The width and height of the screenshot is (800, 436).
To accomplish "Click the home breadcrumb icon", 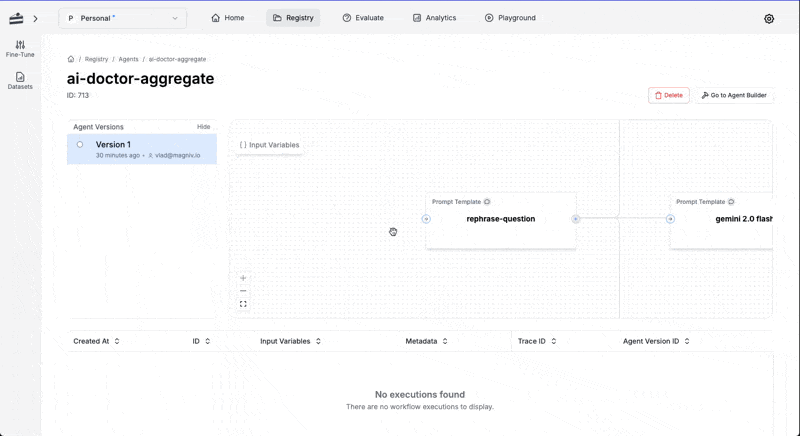I will [x=71, y=59].
